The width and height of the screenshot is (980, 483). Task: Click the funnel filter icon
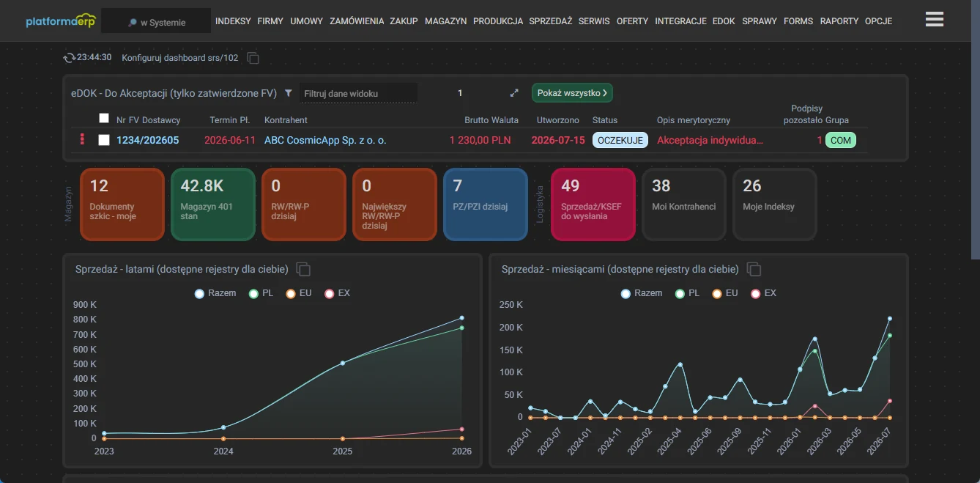(x=288, y=93)
